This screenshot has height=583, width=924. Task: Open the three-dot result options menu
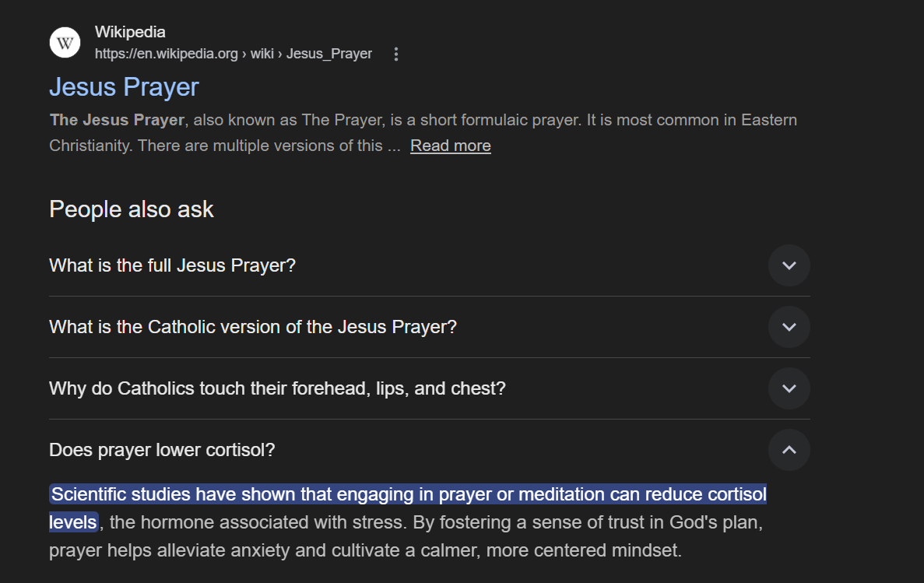[x=396, y=54]
